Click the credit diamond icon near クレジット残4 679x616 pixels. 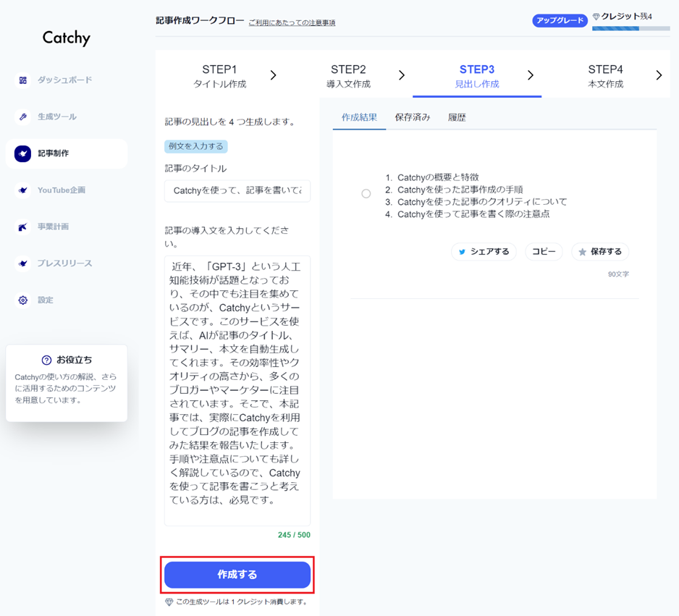click(596, 17)
